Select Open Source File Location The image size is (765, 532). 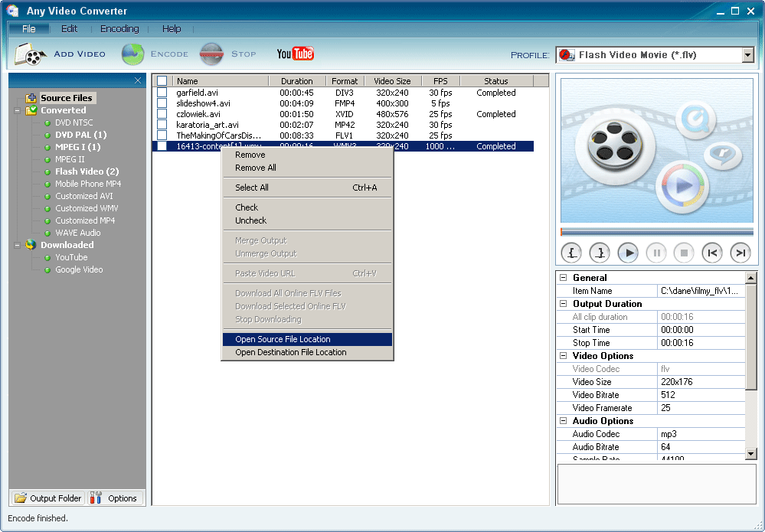point(307,339)
